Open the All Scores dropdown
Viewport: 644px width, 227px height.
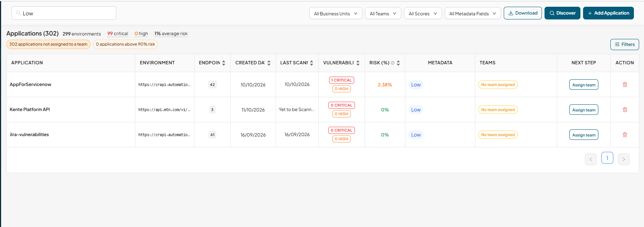pyautogui.click(x=423, y=13)
